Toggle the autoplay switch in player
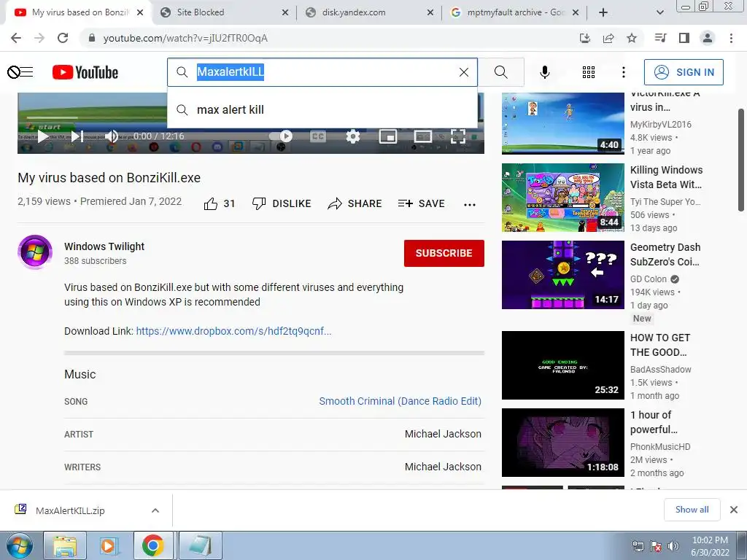The height and width of the screenshot is (560, 747). pos(282,136)
